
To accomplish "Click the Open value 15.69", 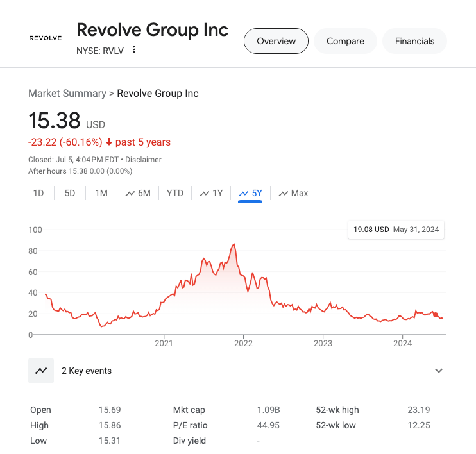I will coord(110,410).
